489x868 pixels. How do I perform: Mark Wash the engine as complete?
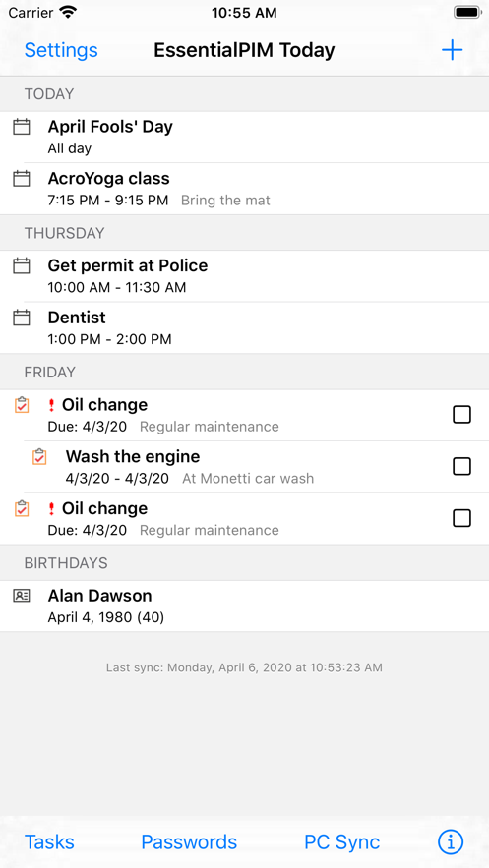(461, 467)
